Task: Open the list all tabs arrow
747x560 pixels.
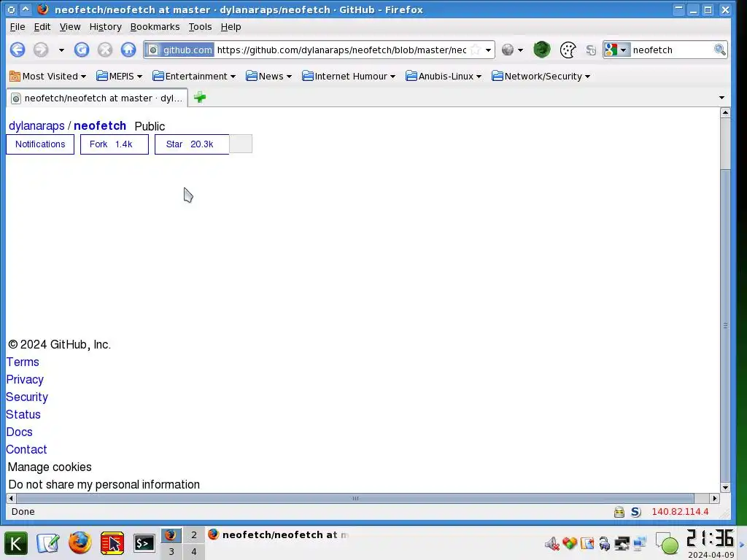Action: (x=721, y=98)
